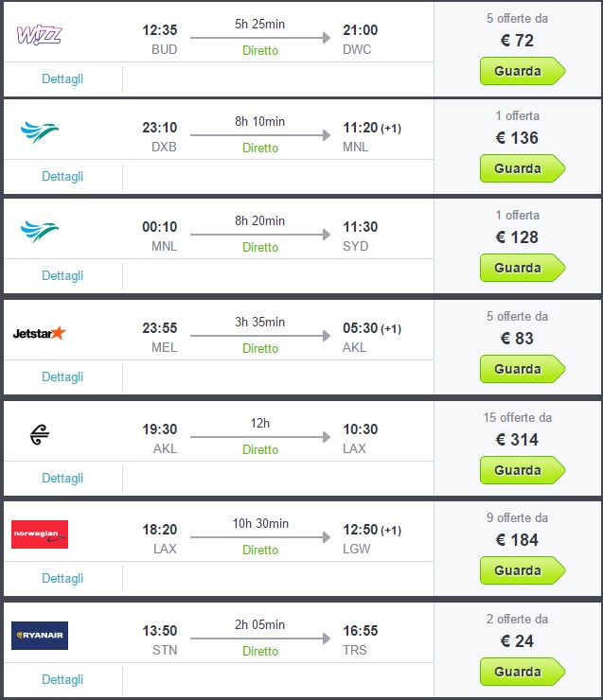Click the Air New Zealand logo
Viewport: 603px width, 700px height.
pos(40,433)
